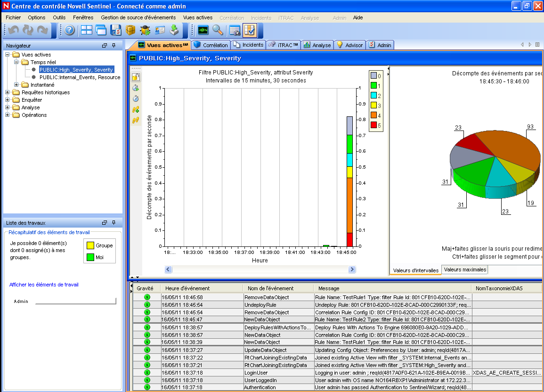Toggle the highlighted table checkmark toolbar icon
This screenshot has height=392, width=544.
pos(250,31)
